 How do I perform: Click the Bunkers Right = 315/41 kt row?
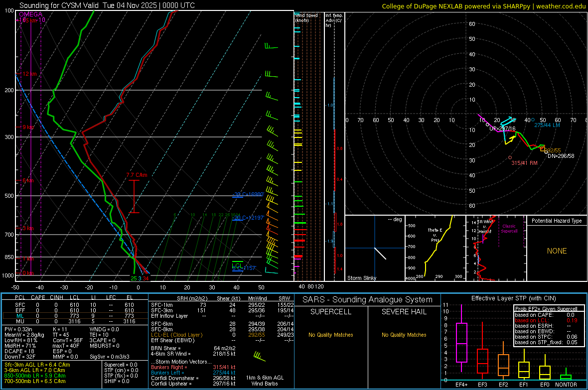coord(193,367)
